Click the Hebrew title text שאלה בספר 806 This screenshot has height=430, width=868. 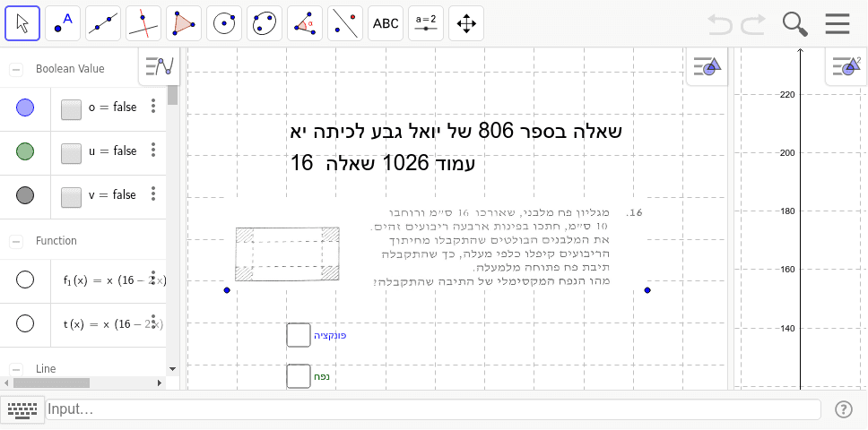click(x=456, y=132)
